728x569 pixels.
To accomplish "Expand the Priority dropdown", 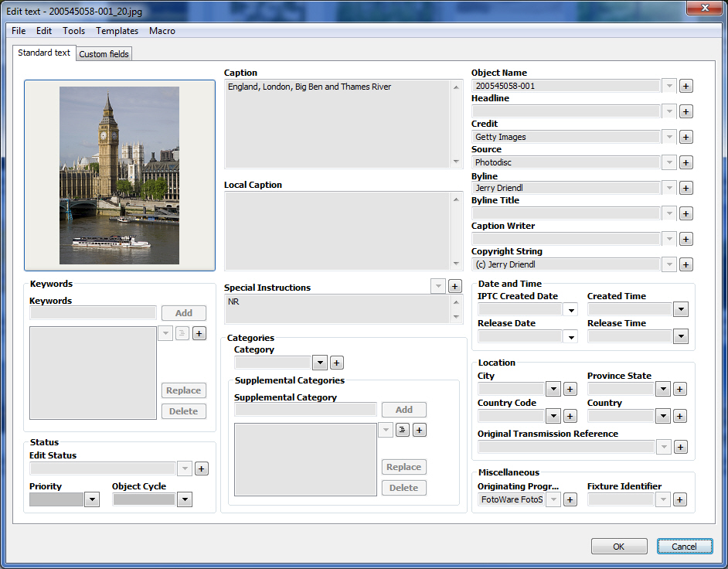I will tap(92, 499).
